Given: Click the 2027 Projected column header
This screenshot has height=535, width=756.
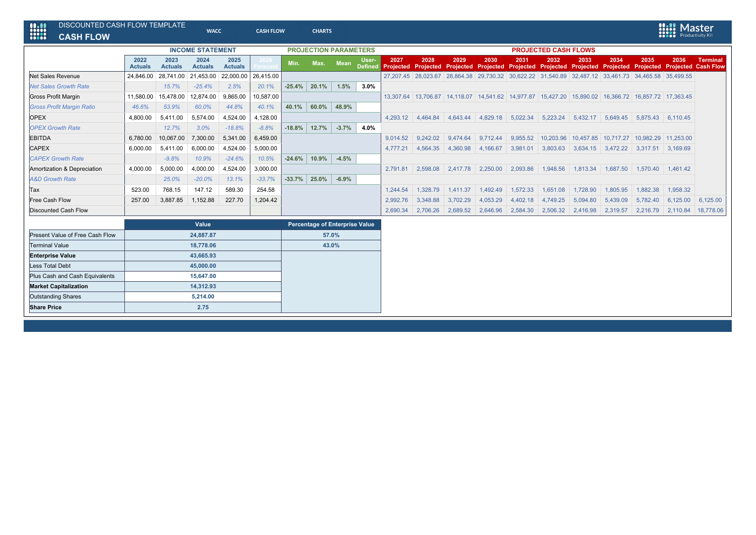Looking at the screenshot, I should tap(397, 64).
